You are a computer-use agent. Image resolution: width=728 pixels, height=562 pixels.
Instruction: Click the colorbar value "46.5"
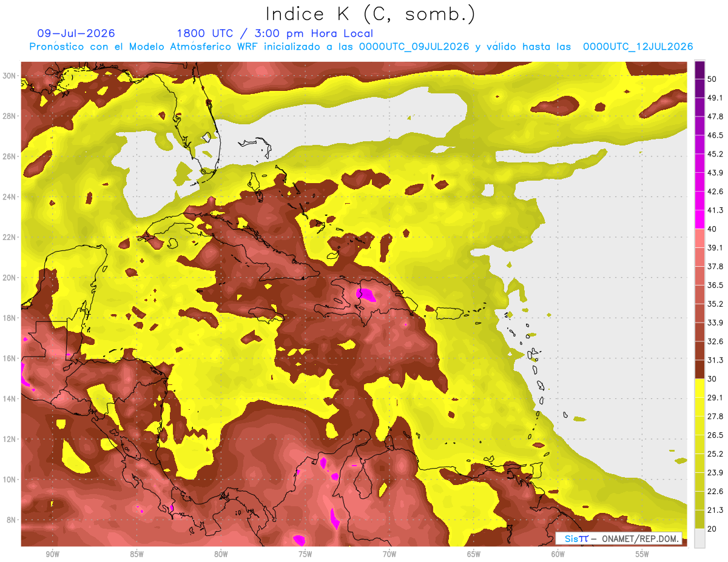click(x=715, y=135)
